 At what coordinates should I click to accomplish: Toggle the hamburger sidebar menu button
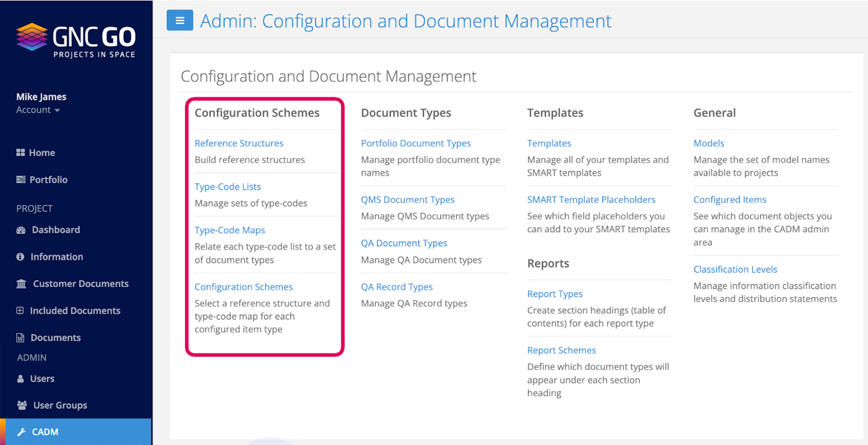pos(180,20)
